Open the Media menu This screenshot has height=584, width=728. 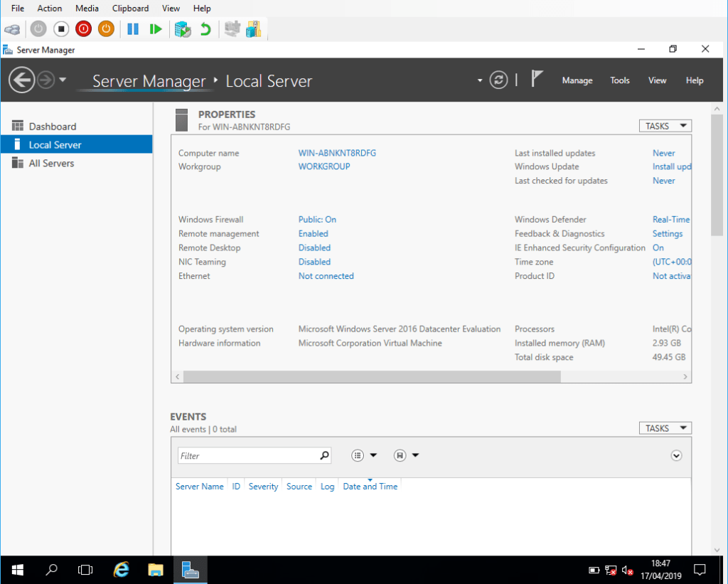click(87, 9)
